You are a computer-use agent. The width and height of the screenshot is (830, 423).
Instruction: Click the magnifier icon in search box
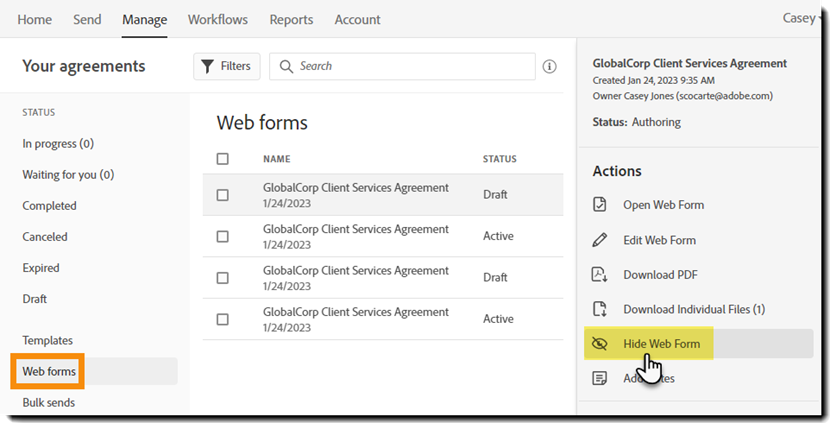coord(286,67)
